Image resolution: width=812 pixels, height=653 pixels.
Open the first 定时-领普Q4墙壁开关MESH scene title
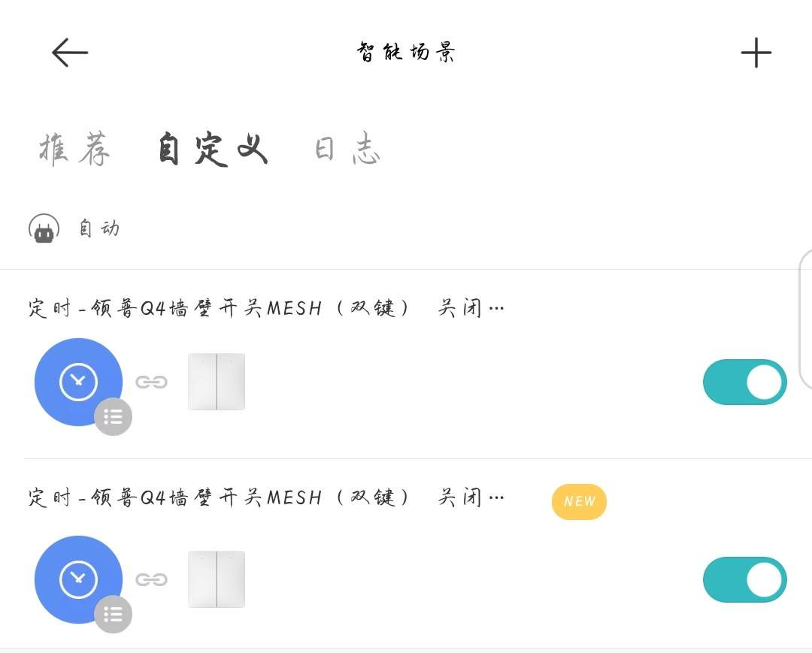[265, 308]
